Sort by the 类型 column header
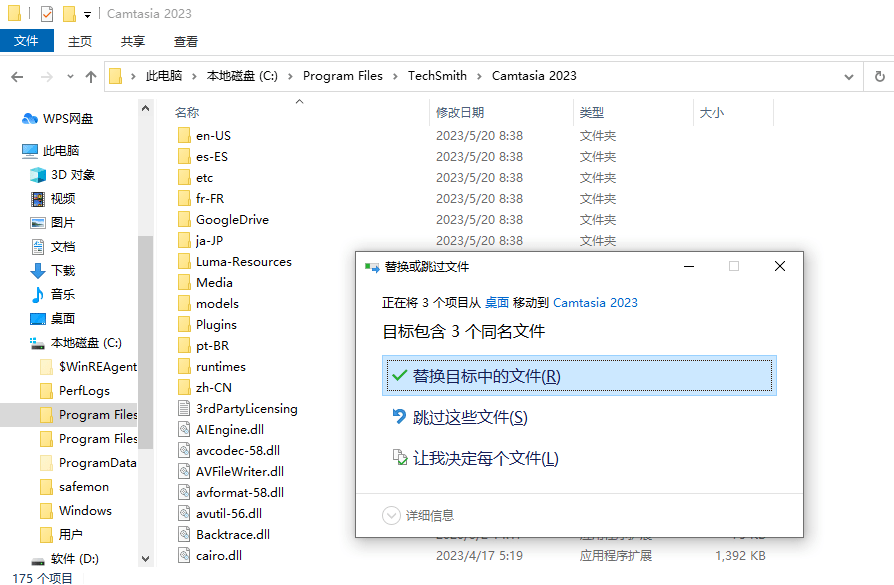 pyautogui.click(x=592, y=112)
